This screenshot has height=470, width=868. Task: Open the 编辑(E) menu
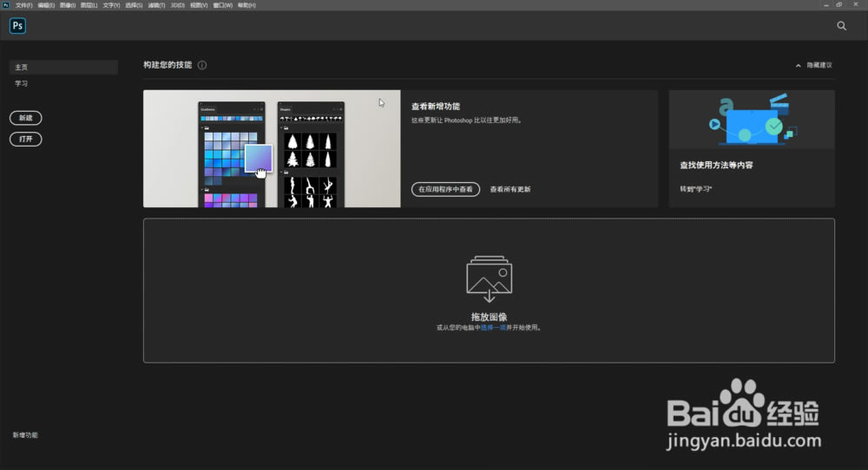46,5
